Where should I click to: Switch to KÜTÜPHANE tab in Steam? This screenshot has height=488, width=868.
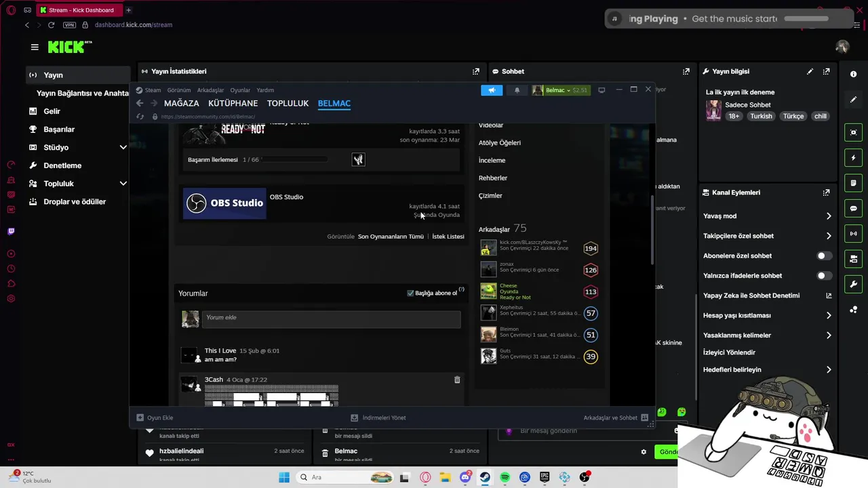[233, 104]
